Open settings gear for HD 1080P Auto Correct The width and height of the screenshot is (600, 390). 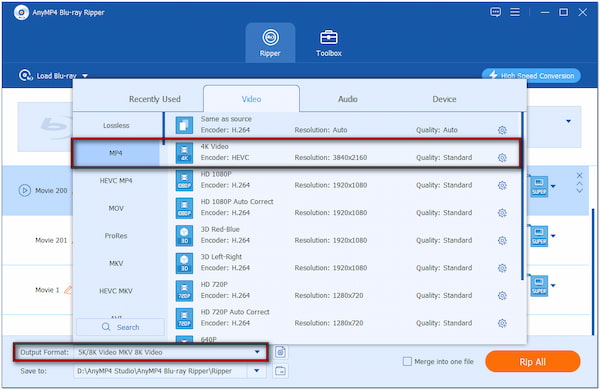tap(502, 213)
